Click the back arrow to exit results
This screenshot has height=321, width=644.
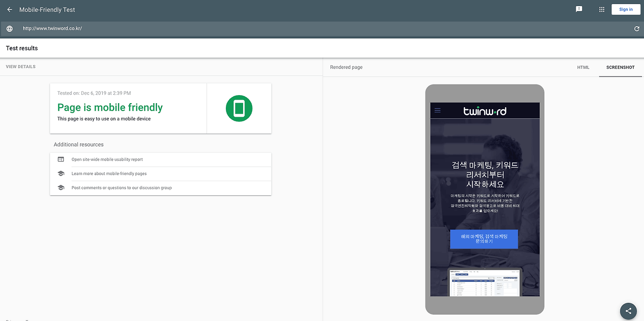click(9, 9)
